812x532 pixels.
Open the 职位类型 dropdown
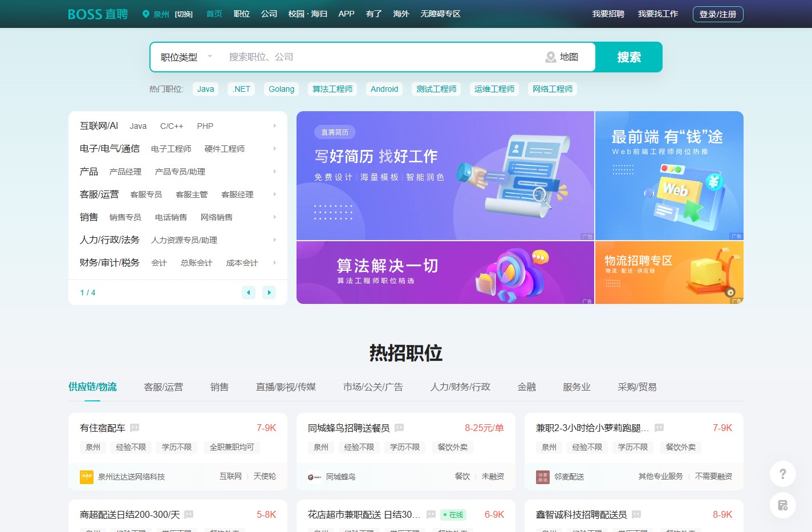coord(186,57)
